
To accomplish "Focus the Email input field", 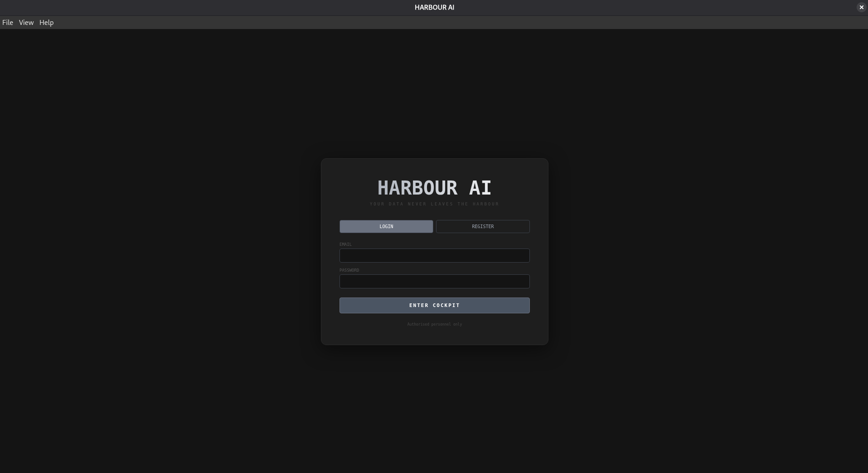I will pyautogui.click(x=434, y=255).
